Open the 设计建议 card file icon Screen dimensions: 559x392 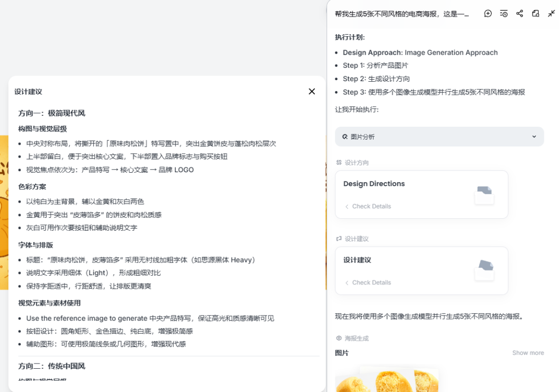[x=484, y=270]
